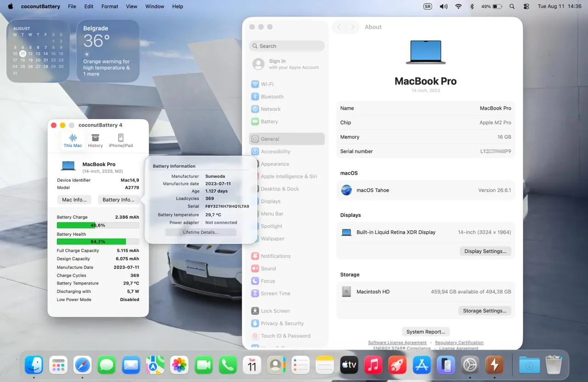The height and width of the screenshot is (382, 588).
Task: Open Sound settings in the sidebar
Action: pyautogui.click(x=287, y=268)
